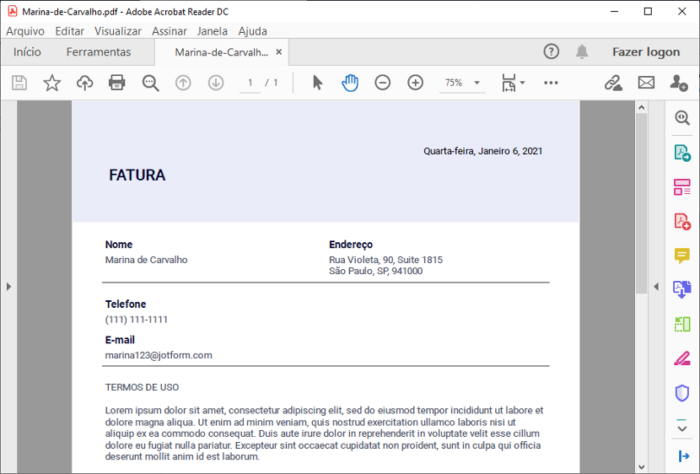Add the file to starred favorites
Screen dimensions: 700x474
52,83
